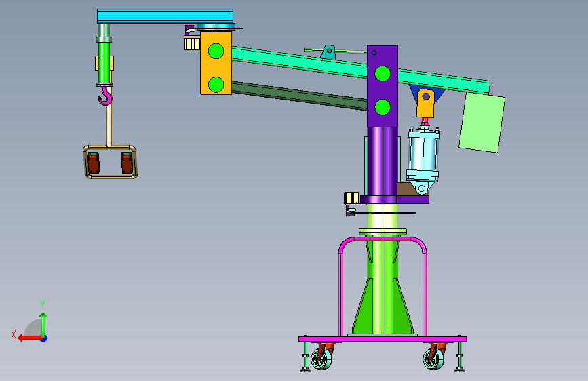Pick the light blue pneumatic cylinder body
This screenshot has height=381, width=588.
tap(423, 155)
